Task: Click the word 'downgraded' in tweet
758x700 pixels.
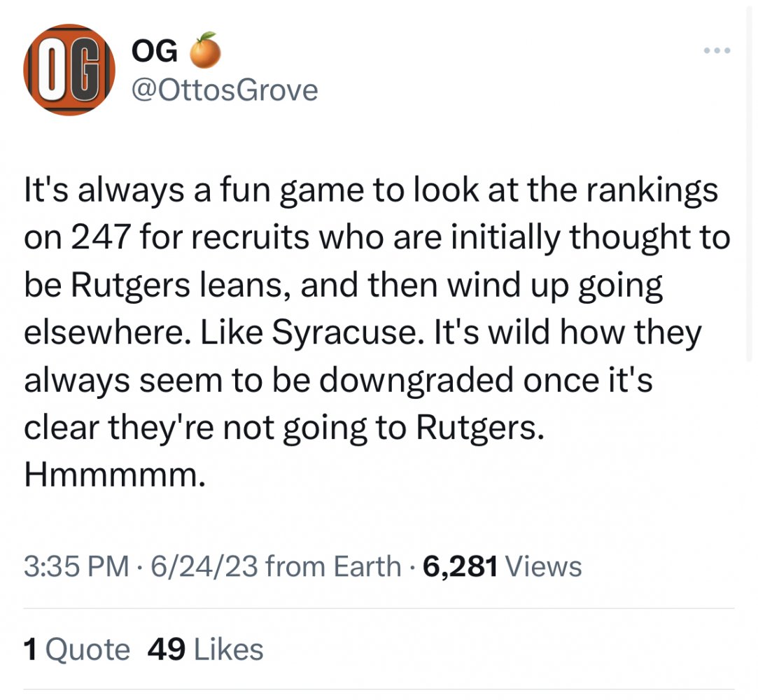Action: coord(416,381)
